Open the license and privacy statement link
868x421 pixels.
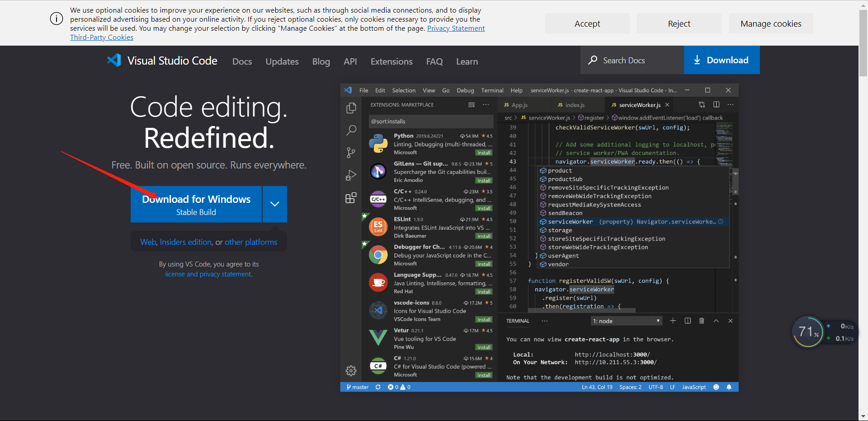click(208, 274)
